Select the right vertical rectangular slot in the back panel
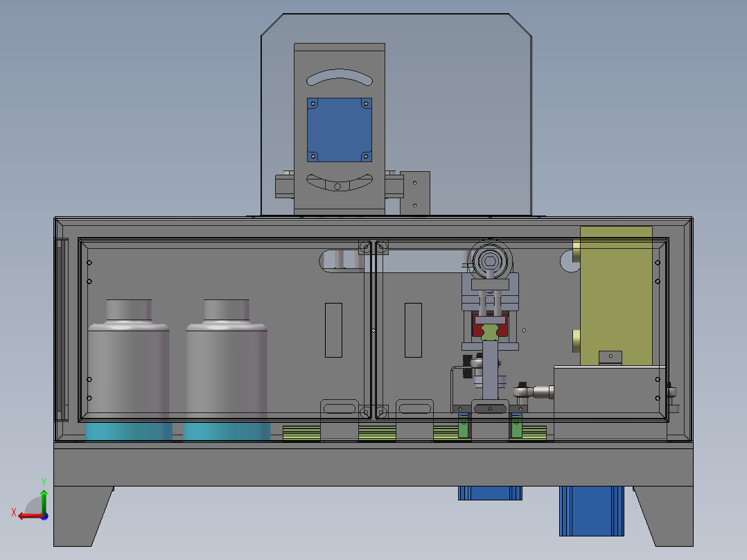Screen dimensions: 747x560 click(413, 331)
